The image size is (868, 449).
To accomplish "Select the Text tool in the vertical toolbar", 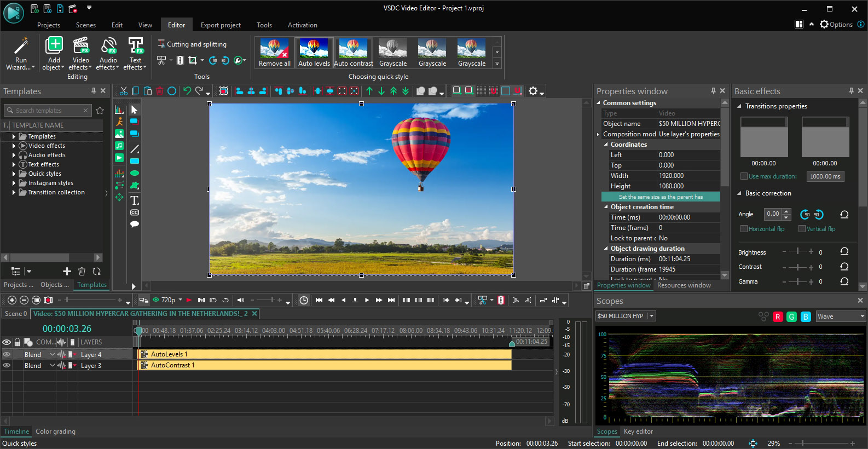I will [135, 200].
